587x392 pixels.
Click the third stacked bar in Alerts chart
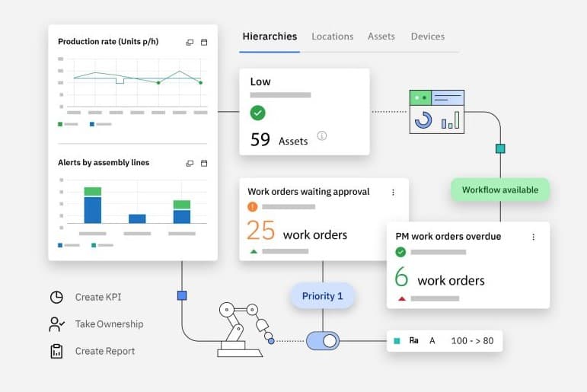tap(182, 212)
